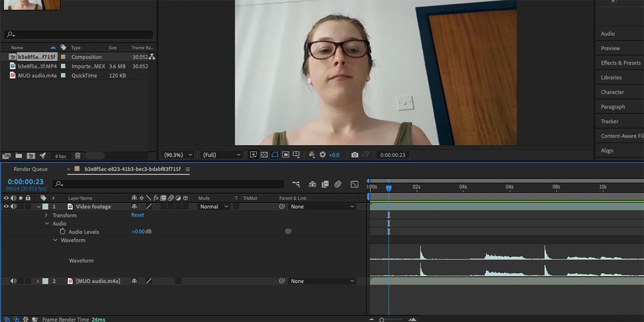Hide the Video footage layer with its eye toggle
Image resolution: width=644 pixels, height=322 pixels.
5,206
